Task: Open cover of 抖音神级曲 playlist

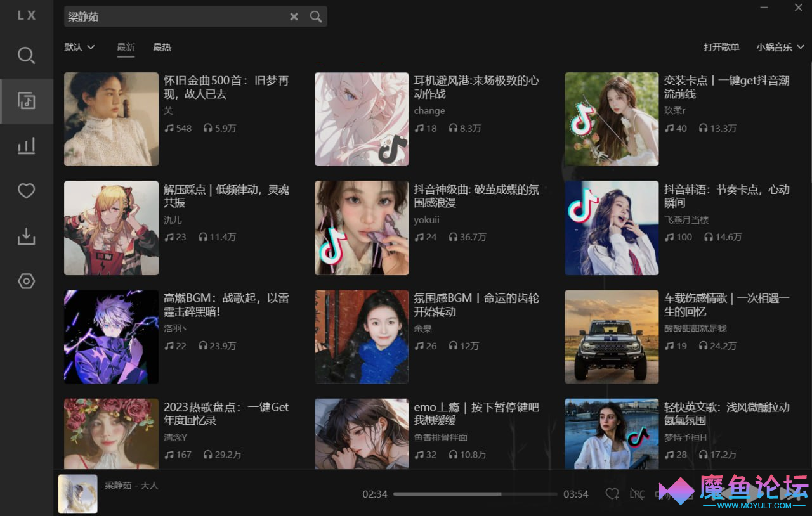Action: point(362,228)
